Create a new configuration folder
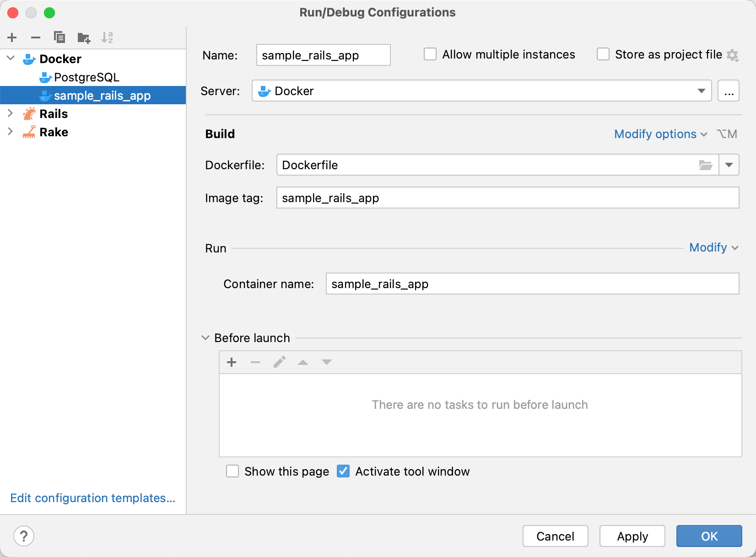 tap(84, 37)
